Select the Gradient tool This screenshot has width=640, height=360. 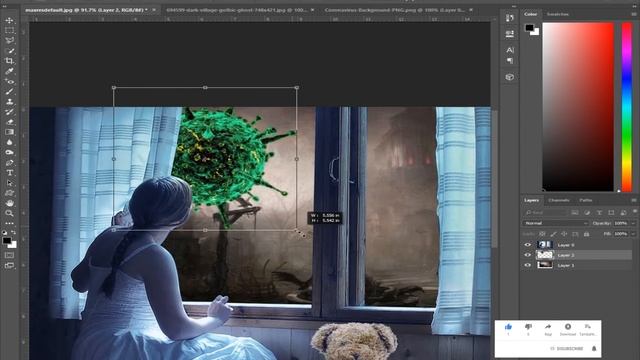[9, 132]
